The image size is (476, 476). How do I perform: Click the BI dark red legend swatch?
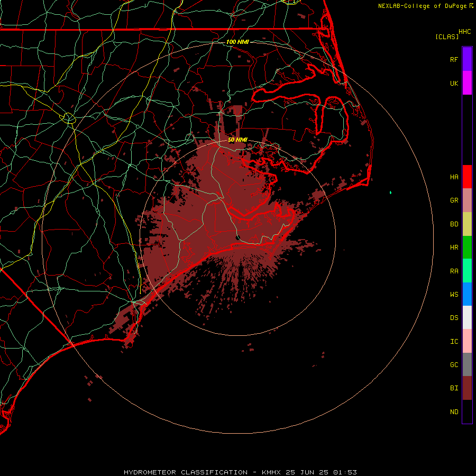pos(467,388)
